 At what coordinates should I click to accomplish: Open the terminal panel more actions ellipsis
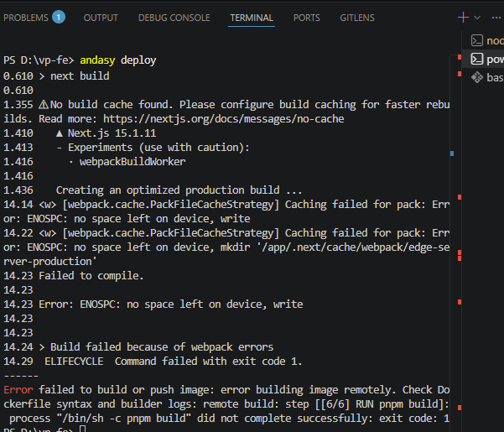click(x=495, y=17)
